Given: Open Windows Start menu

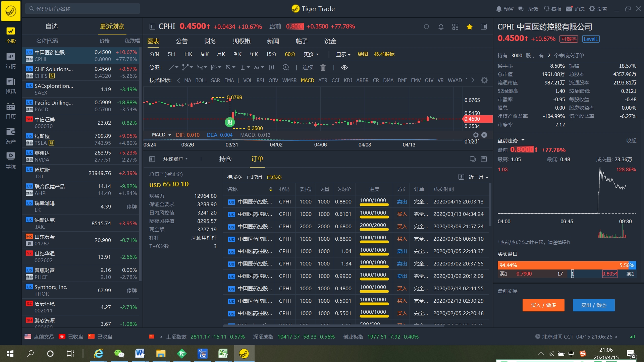Looking at the screenshot, I should 10,353.
